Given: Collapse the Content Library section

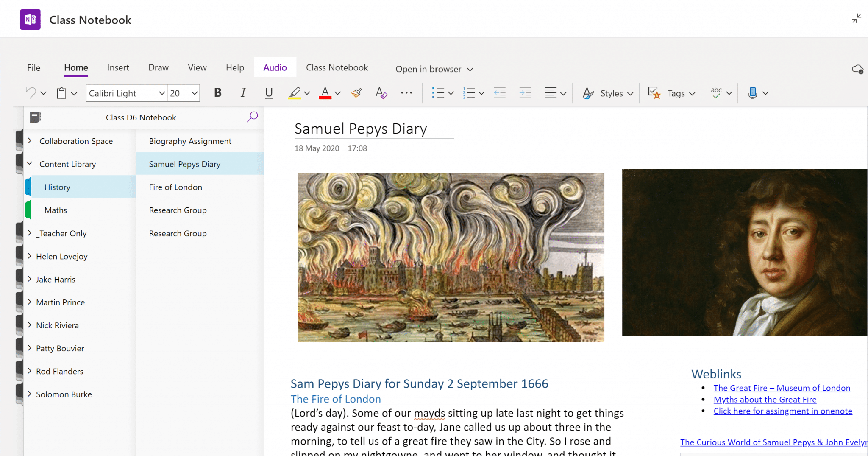Looking at the screenshot, I should 29,164.
